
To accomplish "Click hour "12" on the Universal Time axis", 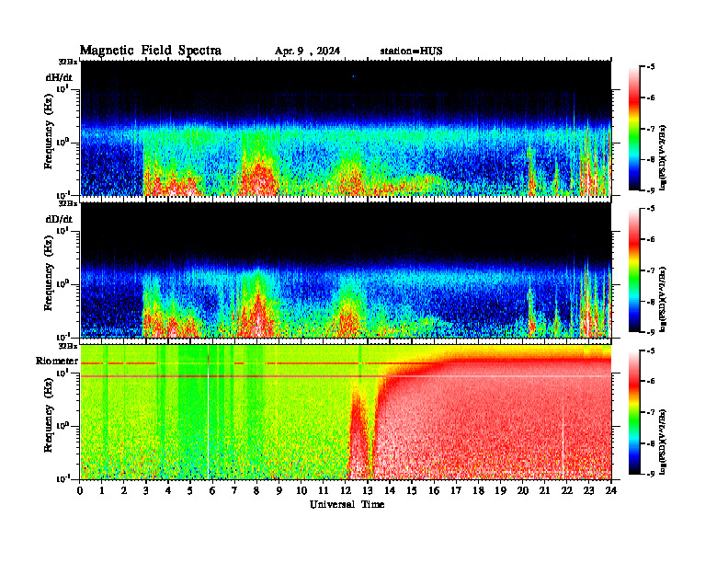I will [x=346, y=490].
